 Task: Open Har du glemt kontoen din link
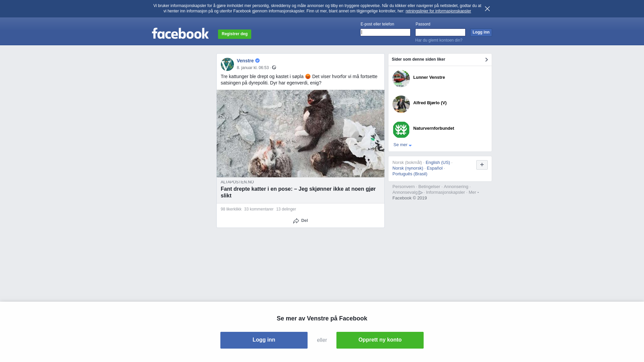439,40
